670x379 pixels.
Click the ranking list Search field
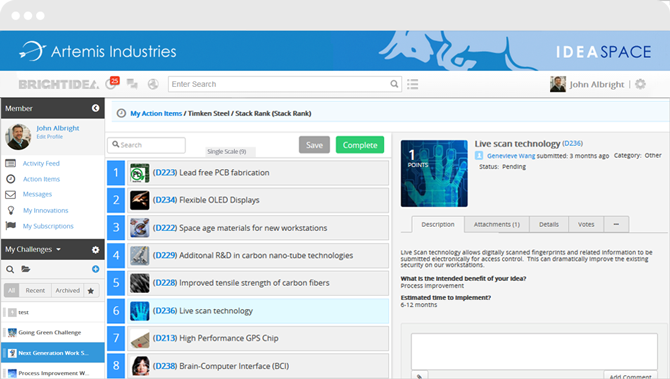point(147,145)
